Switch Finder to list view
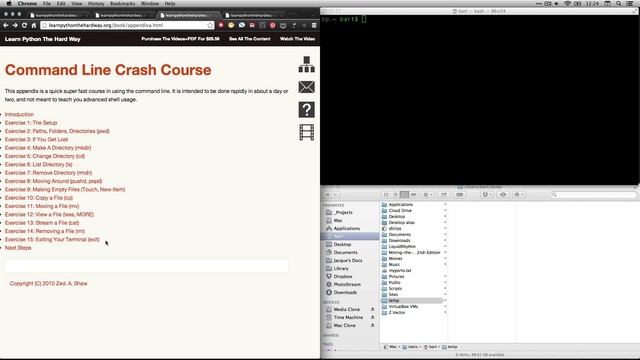 click(395, 195)
